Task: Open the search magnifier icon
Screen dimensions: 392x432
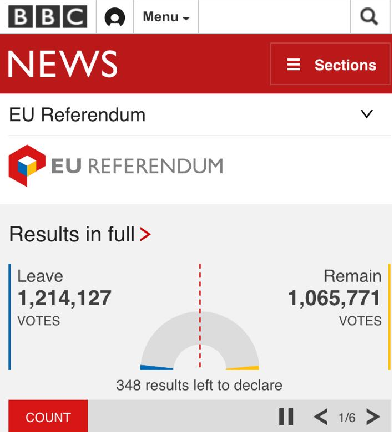Action: coord(369,16)
